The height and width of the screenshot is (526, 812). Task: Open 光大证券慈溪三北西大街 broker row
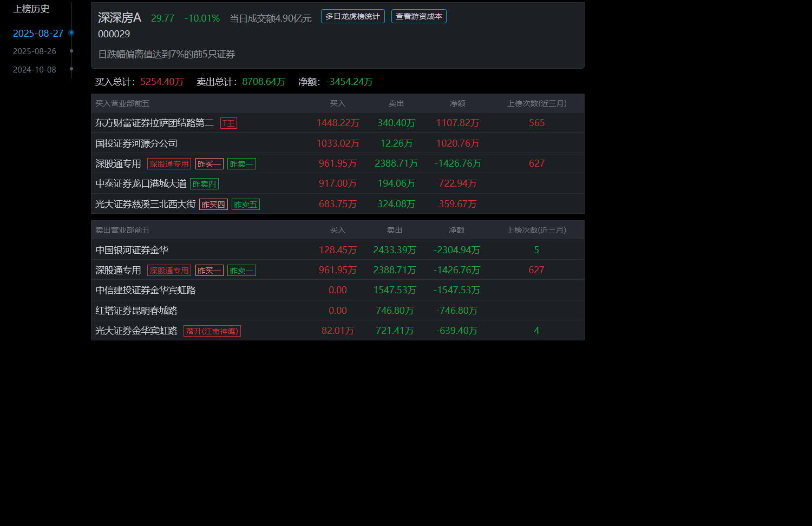coord(337,204)
